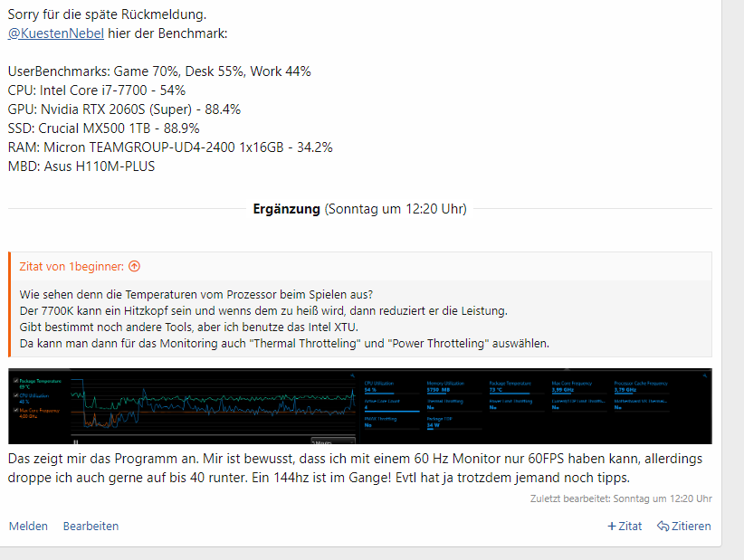744x560 pixels.
Task: Open the 'Zitat von 1beginner' quote source
Action: pos(72,267)
